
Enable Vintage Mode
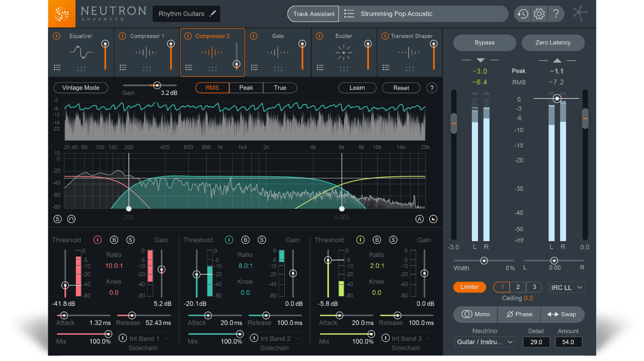pos(80,88)
